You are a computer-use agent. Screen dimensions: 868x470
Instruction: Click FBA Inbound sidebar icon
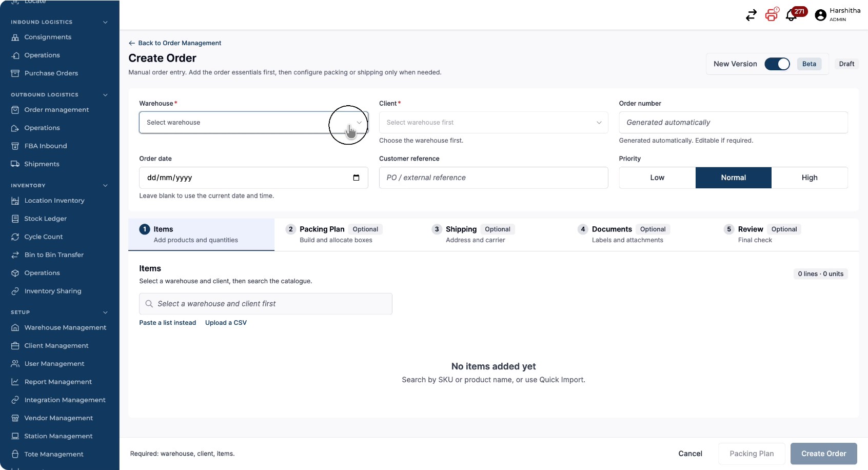click(15, 146)
